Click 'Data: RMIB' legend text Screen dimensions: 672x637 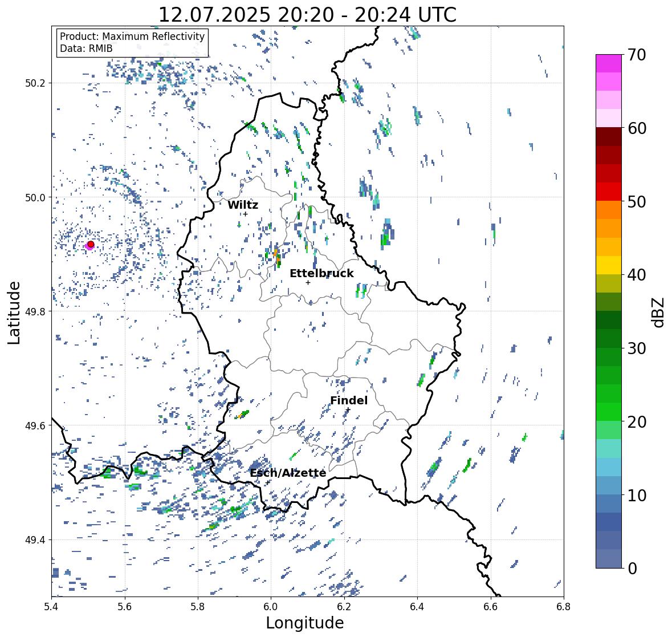pos(86,48)
